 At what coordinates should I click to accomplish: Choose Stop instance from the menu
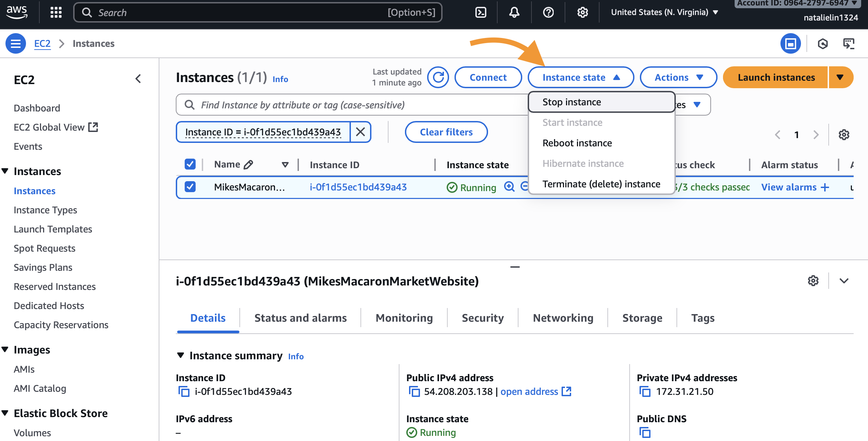[571, 102]
